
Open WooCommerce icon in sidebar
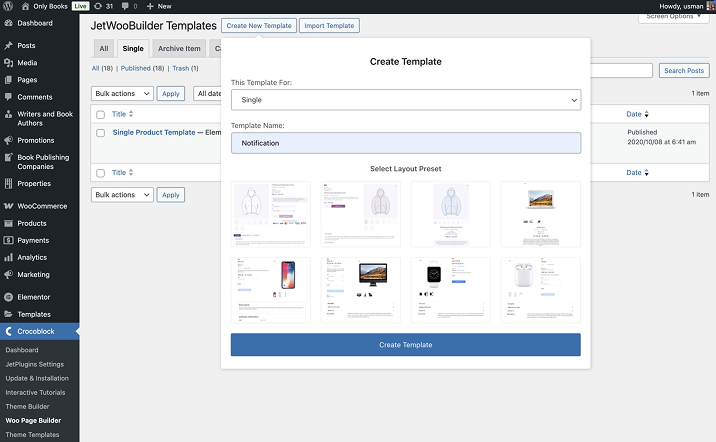pos(8,206)
